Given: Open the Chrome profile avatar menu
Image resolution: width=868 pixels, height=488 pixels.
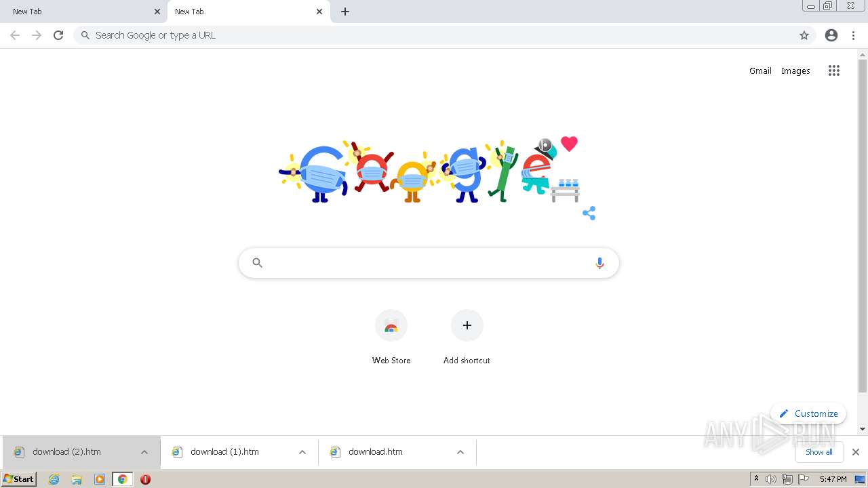Looking at the screenshot, I should 831,35.
